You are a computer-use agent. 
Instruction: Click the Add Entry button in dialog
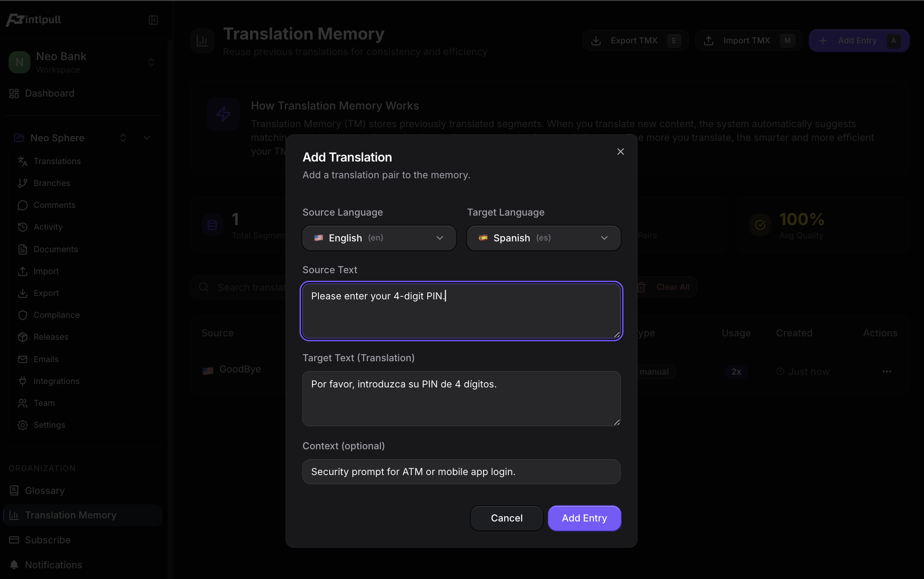click(x=584, y=518)
